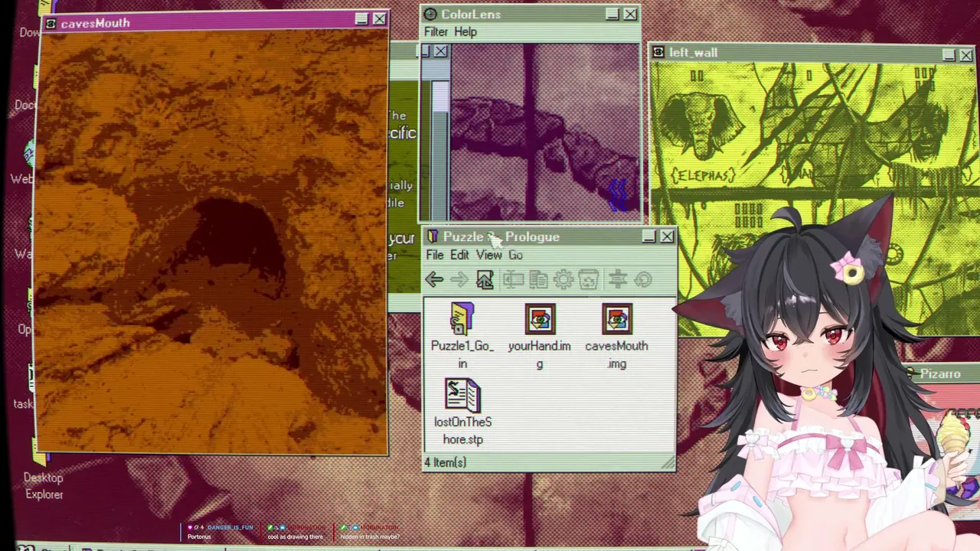Open the File menu in Puzzle window

click(x=434, y=256)
